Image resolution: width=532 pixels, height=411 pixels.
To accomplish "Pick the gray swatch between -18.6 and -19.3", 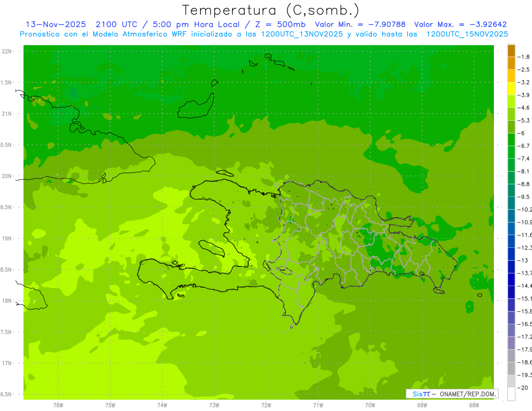I will [x=511, y=368].
